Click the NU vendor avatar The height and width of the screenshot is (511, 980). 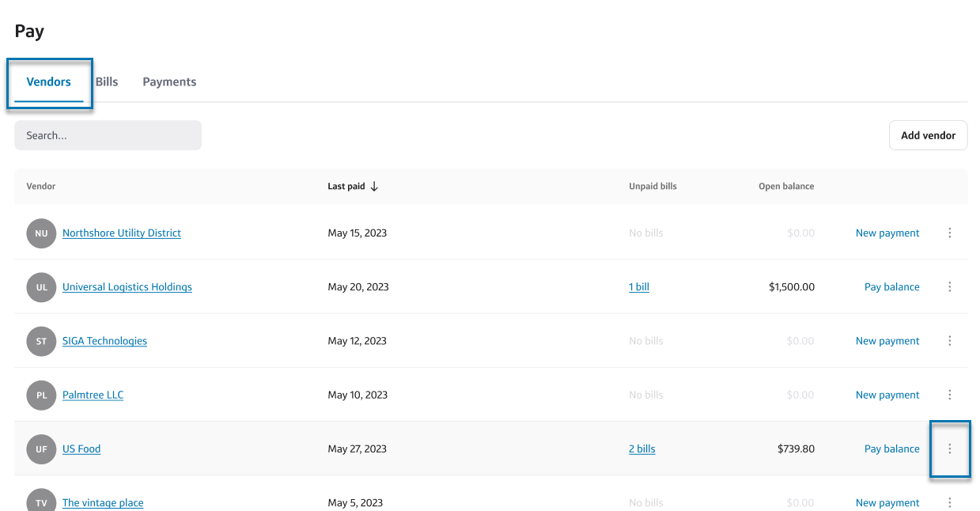coord(41,233)
